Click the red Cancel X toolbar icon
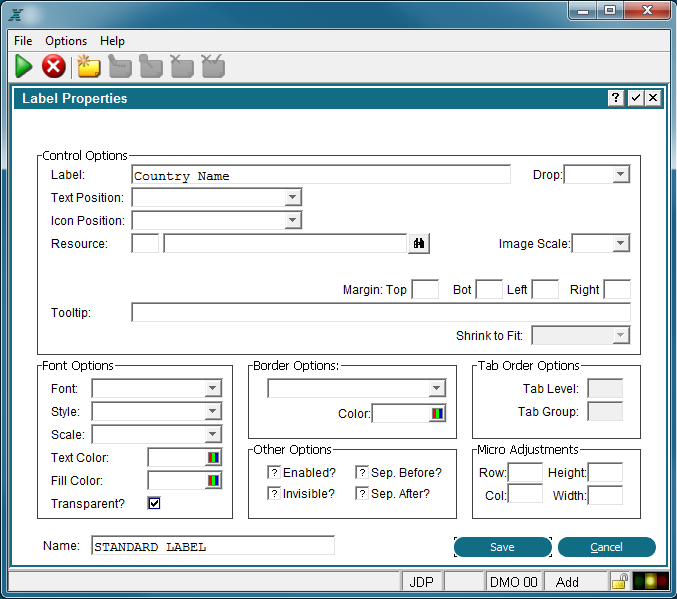Image resolution: width=677 pixels, height=599 pixels. point(54,67)
